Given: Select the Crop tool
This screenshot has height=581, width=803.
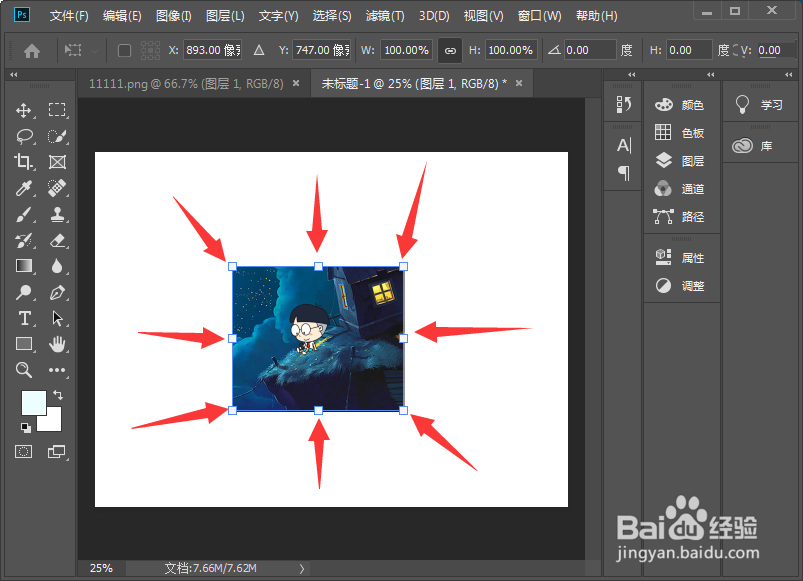Looking at the screenshot, I should point(24,162).
